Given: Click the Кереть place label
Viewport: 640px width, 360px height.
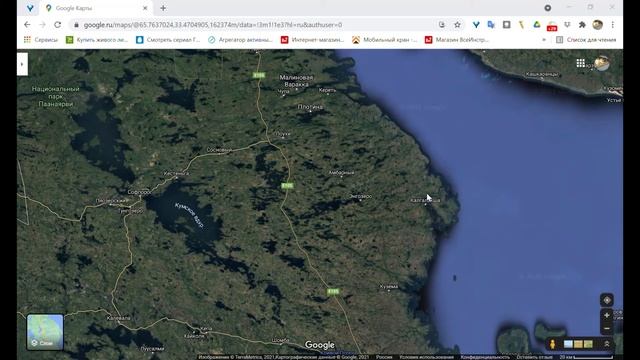Looking at the screenshot, I should [327, 90].
